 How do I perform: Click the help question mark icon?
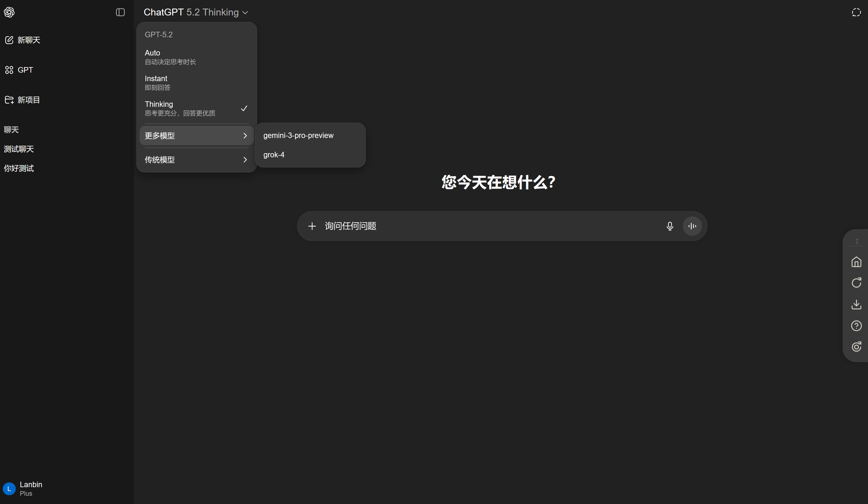click(x=856, y=326)
